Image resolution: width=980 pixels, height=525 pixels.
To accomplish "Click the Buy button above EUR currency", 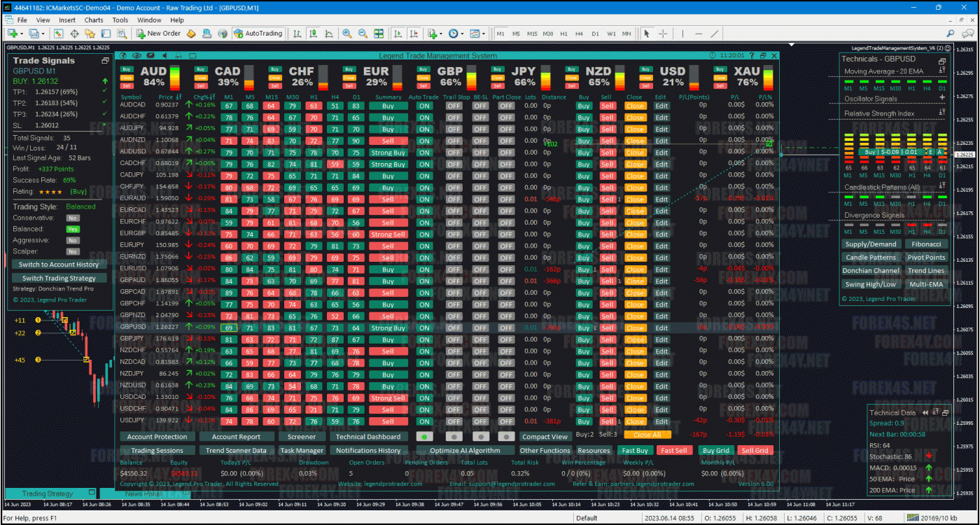I will click(349, 69).
